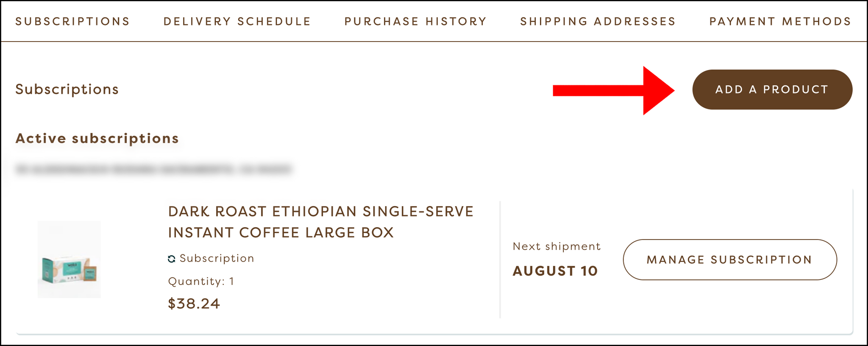Go to the Purchase History tab
The image size is (868, 346).
click(416, 21)
